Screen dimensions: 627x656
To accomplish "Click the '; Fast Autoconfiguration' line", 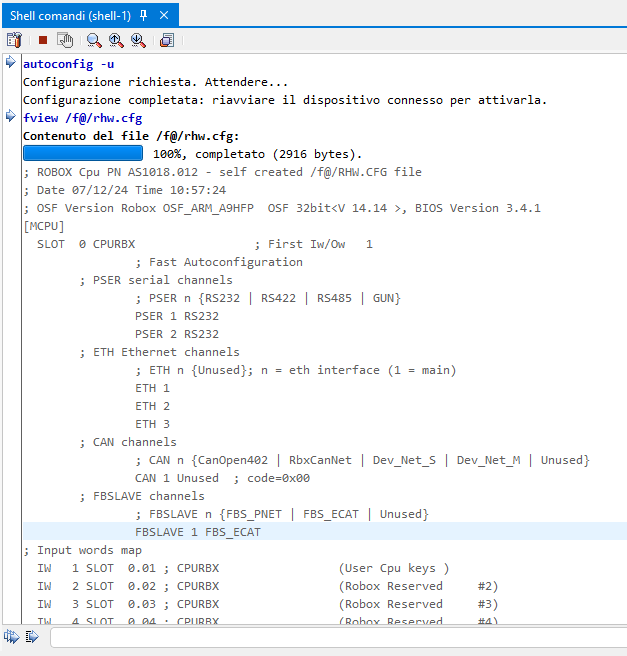I will coord(219,262).
